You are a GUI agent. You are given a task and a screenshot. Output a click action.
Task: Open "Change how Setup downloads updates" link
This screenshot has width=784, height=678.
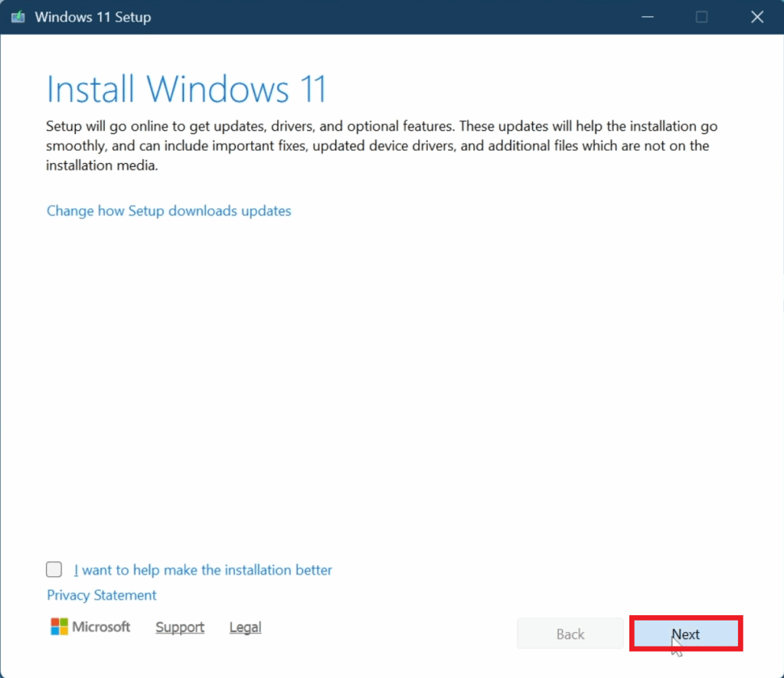[168, 211]
